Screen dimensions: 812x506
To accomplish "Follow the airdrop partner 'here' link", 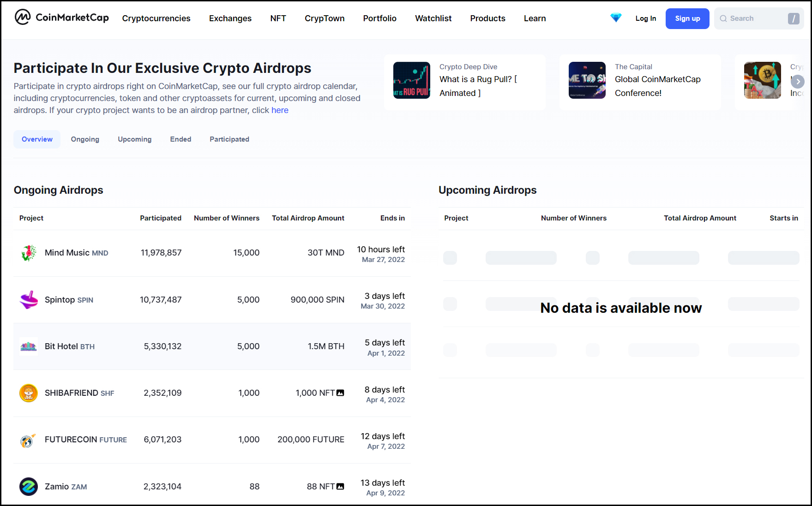I will 280,110.
